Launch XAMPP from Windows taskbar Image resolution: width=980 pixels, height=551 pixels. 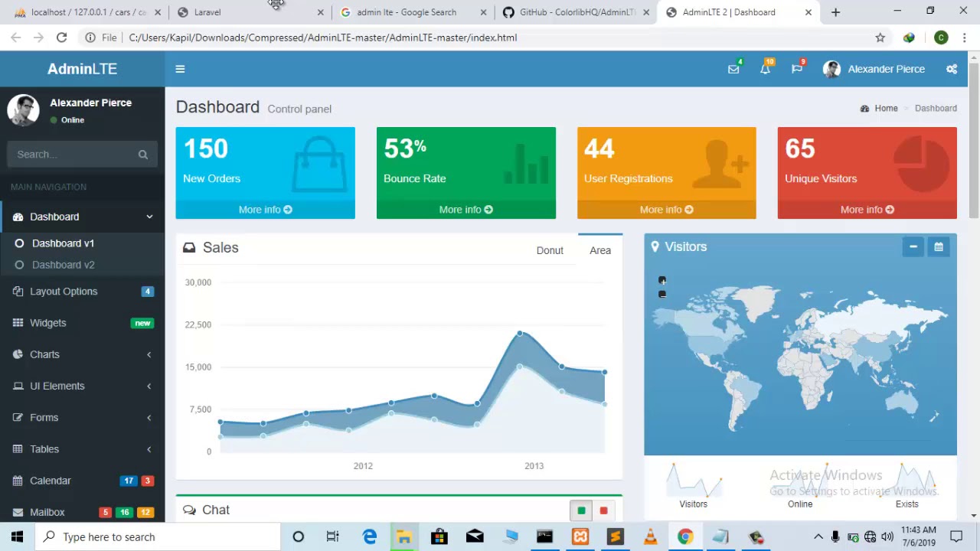(x=580, y=536)
